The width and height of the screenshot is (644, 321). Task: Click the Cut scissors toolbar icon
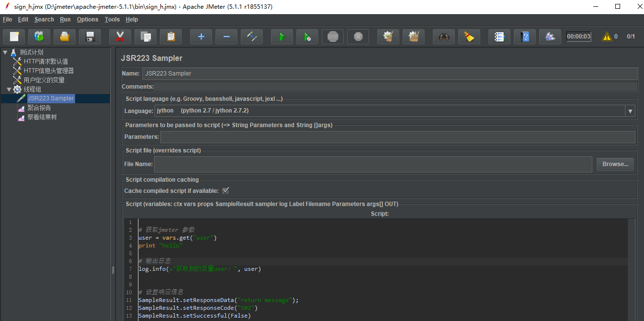coord(120,37)
